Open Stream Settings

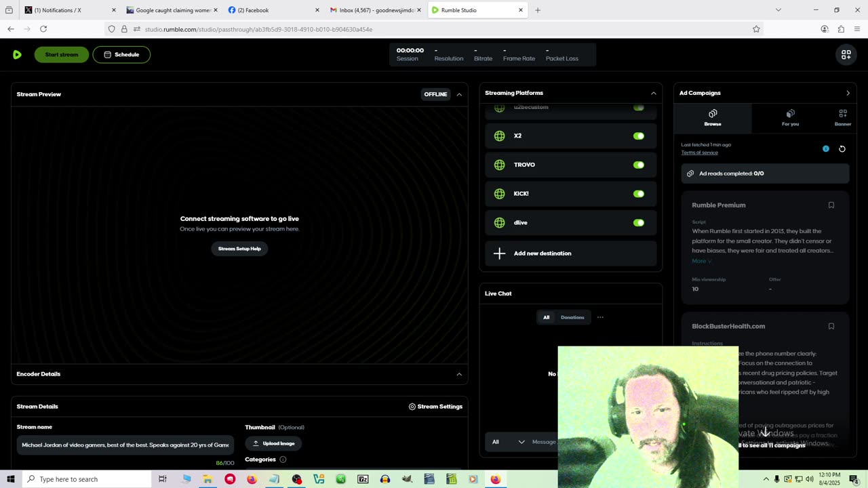[x=435, y=407]
